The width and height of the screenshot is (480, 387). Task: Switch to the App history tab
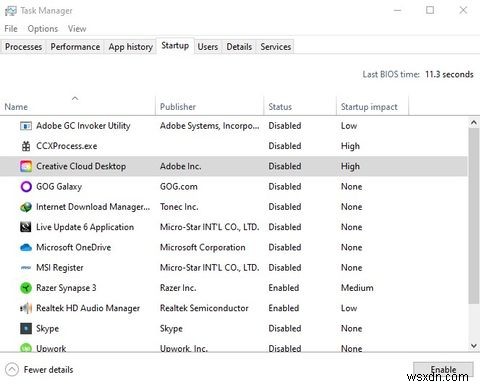point(130,47)
